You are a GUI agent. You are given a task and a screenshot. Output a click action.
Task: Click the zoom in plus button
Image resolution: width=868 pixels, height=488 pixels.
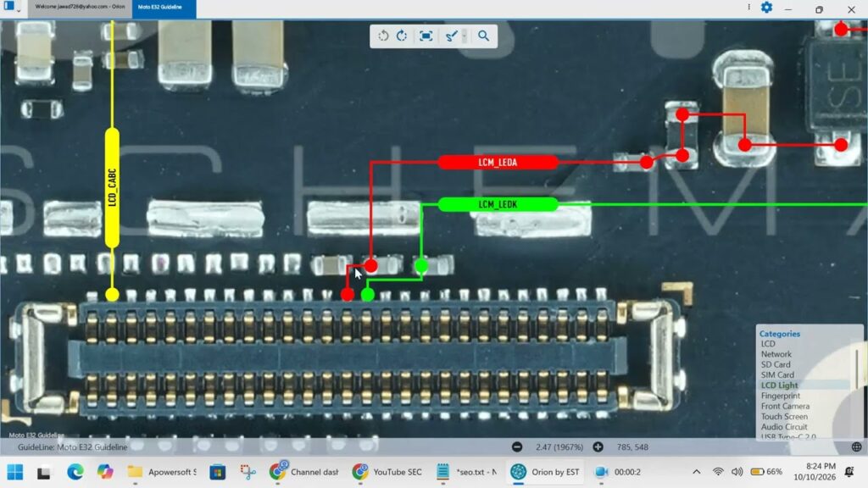(x=598, y=447)
